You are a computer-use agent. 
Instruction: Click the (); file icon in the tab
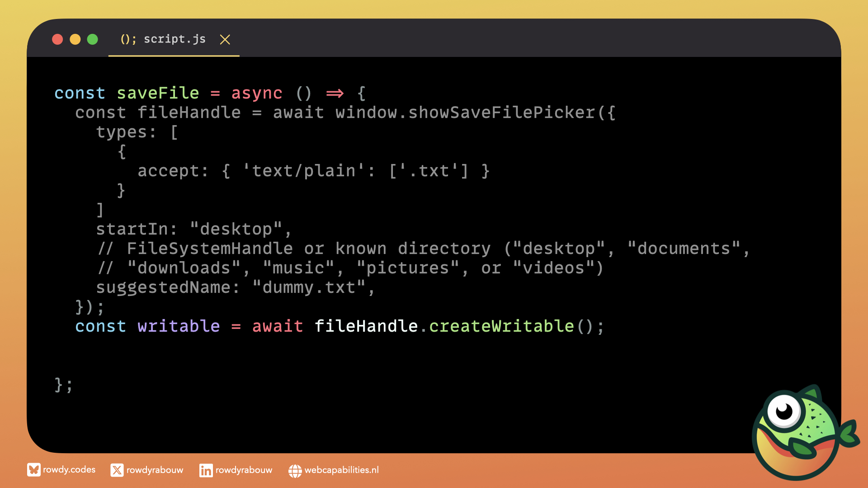(x=128, y=39)
